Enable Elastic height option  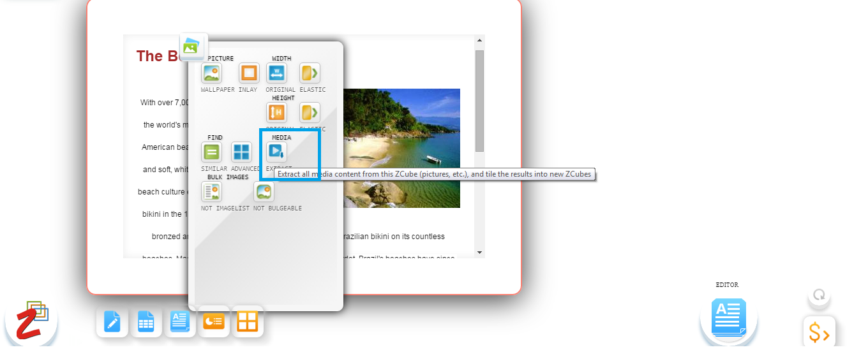[x=310, y=113]
